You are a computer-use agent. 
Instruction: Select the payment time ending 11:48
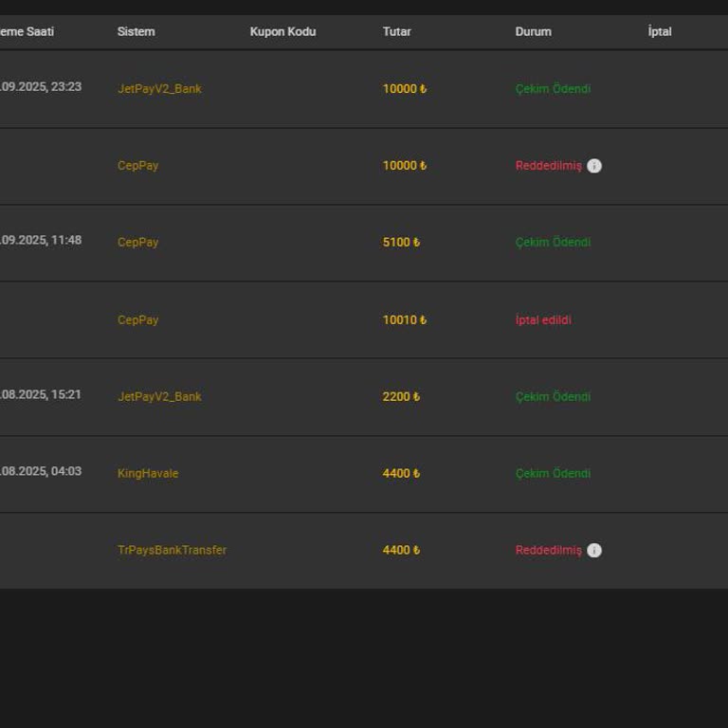(x=40, y=240)
